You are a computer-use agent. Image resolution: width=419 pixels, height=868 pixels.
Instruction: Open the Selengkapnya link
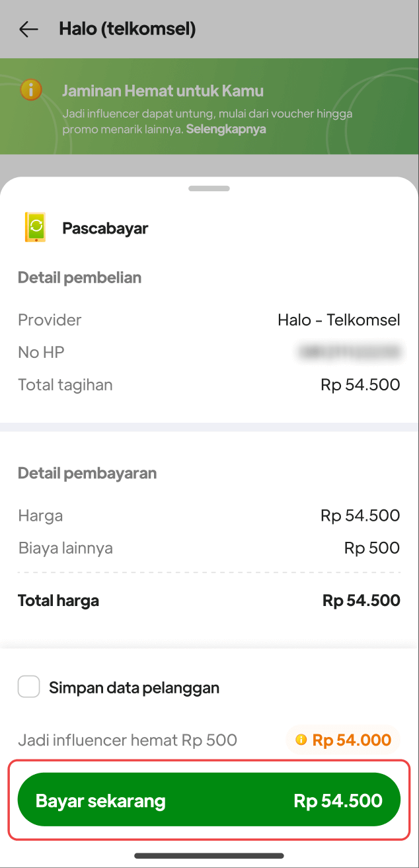[226, 129]
